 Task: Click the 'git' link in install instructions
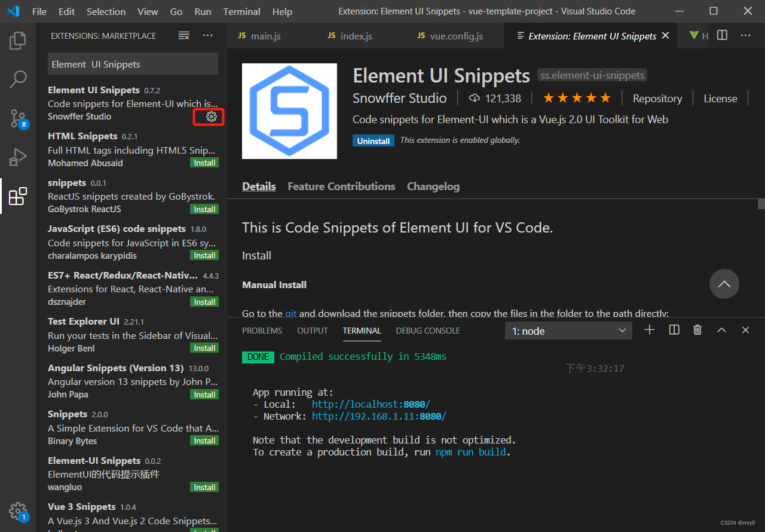point(290,313)
